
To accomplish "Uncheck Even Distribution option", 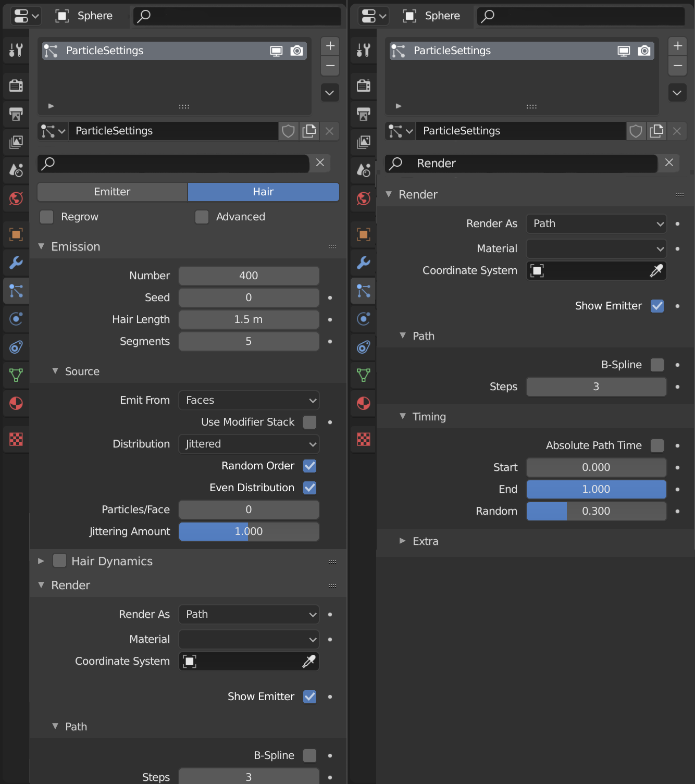I will 310,488.
